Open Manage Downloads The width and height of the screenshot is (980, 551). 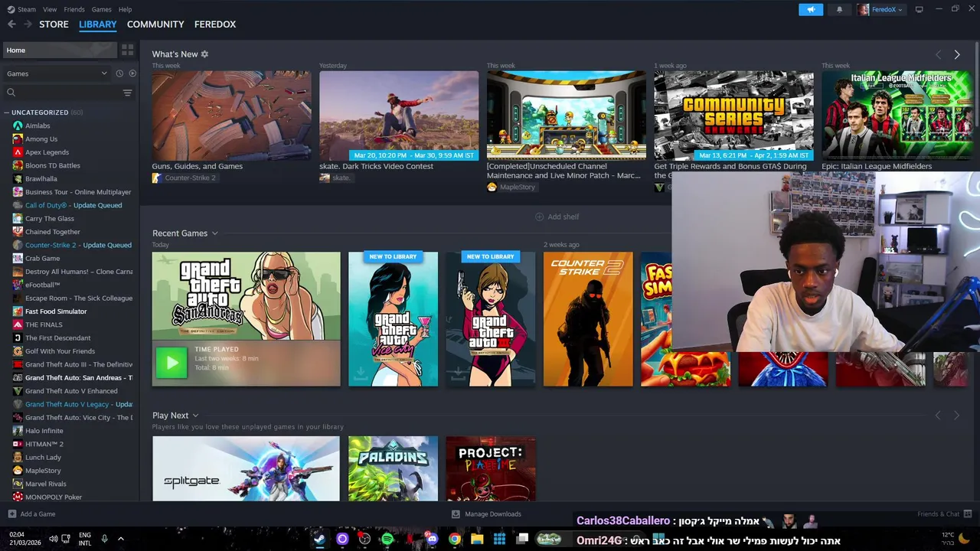pos(486,514)
